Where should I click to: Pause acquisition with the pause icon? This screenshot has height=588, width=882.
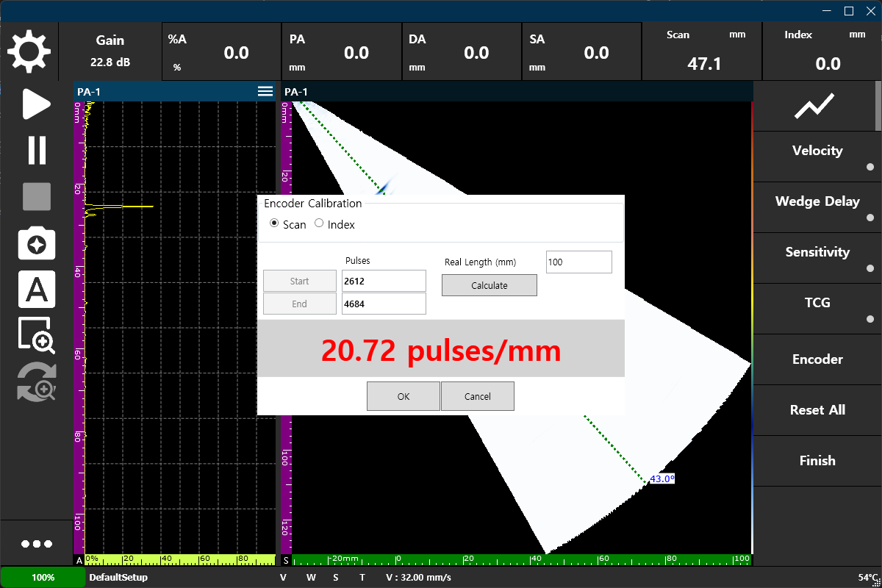[x=37, y=150]
